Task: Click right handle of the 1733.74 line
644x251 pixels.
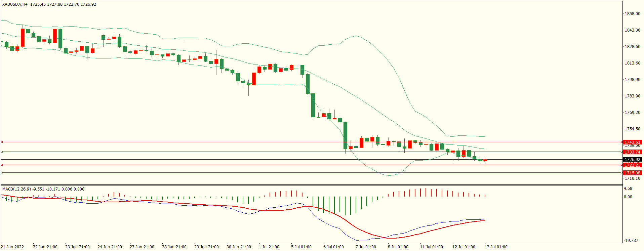Action: (621, 152)
